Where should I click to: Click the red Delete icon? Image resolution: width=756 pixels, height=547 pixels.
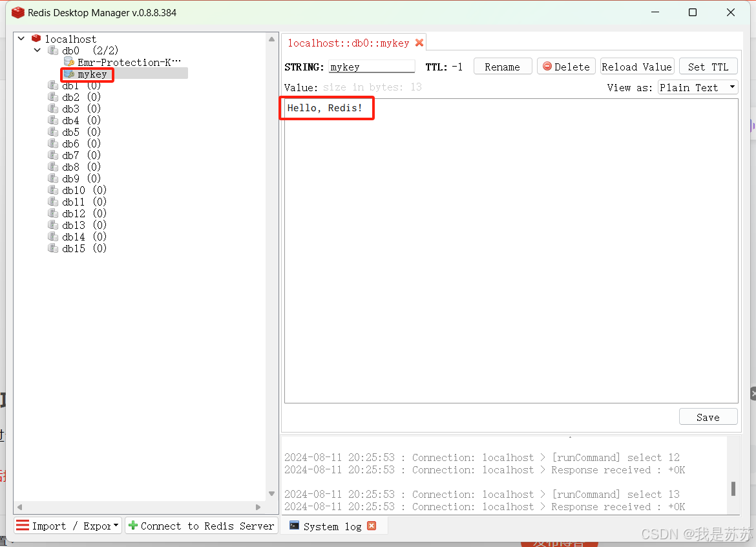(x=547, y=66)
